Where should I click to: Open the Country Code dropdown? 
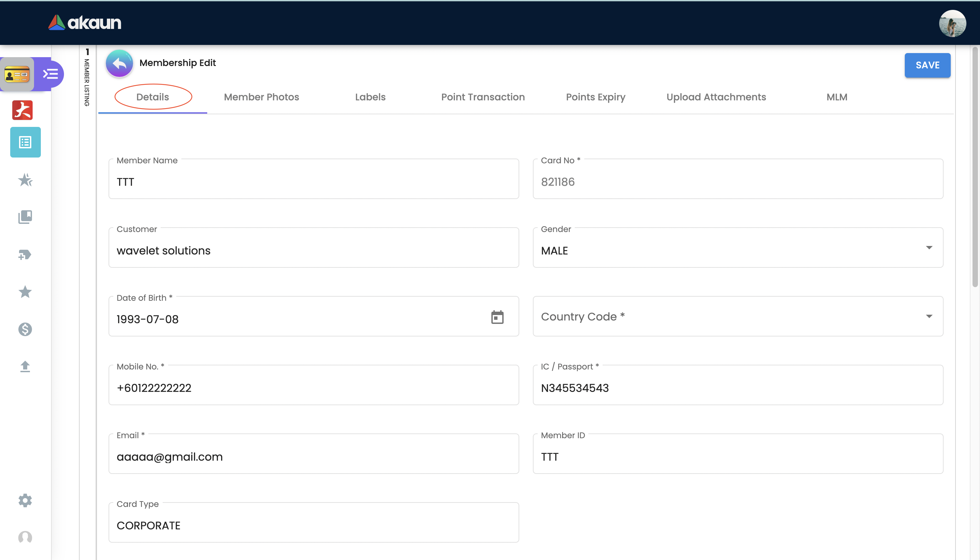(929, 316)
